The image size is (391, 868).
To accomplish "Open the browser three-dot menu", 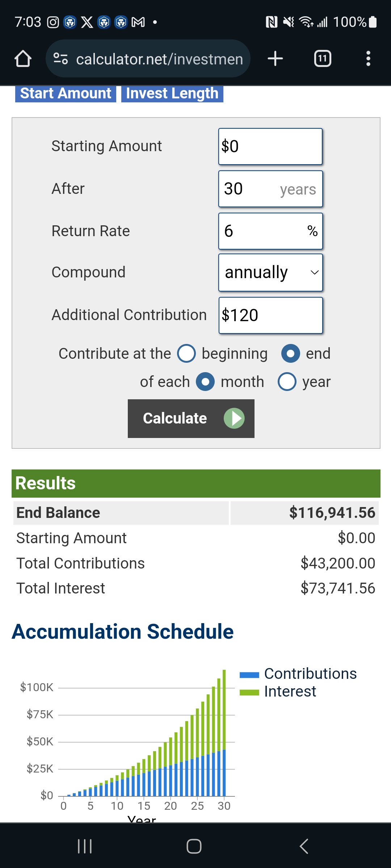I will [368, 59].
